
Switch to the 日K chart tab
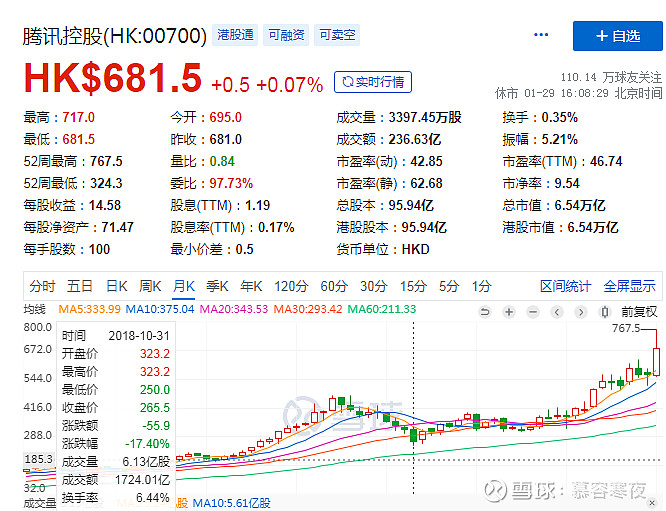116,286
